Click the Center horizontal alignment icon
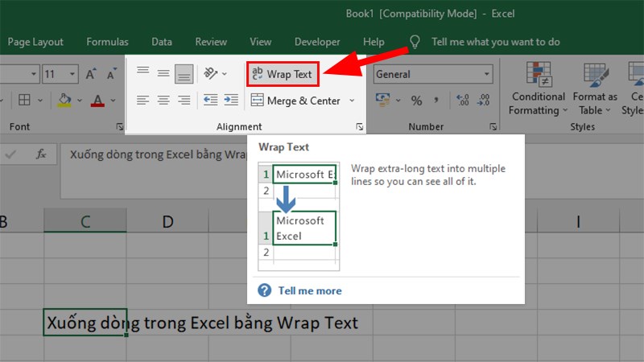 click(163, 101)
